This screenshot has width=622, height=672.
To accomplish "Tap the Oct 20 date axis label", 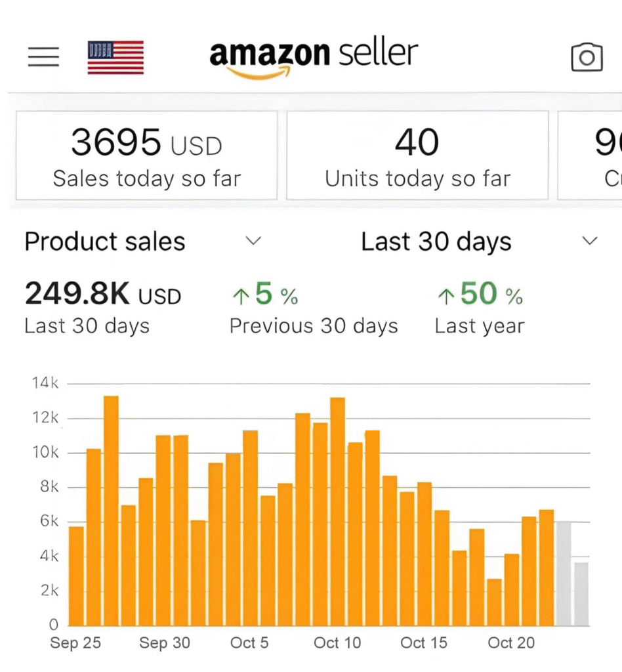I will click(511, 643).
